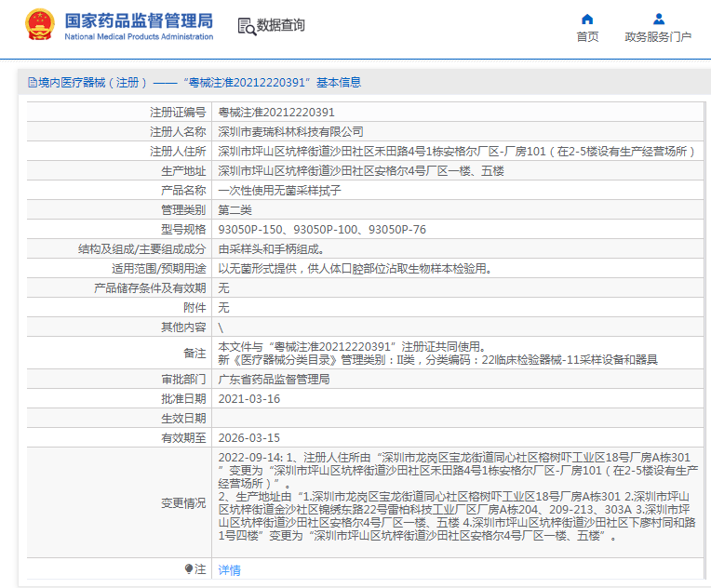Screen dimensions: 711x588
Task: Open 政务服务门户 portal link
Action: coord(658,36)
